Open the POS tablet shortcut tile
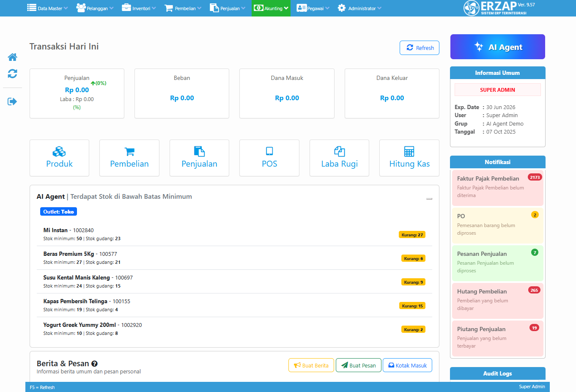 269,158
